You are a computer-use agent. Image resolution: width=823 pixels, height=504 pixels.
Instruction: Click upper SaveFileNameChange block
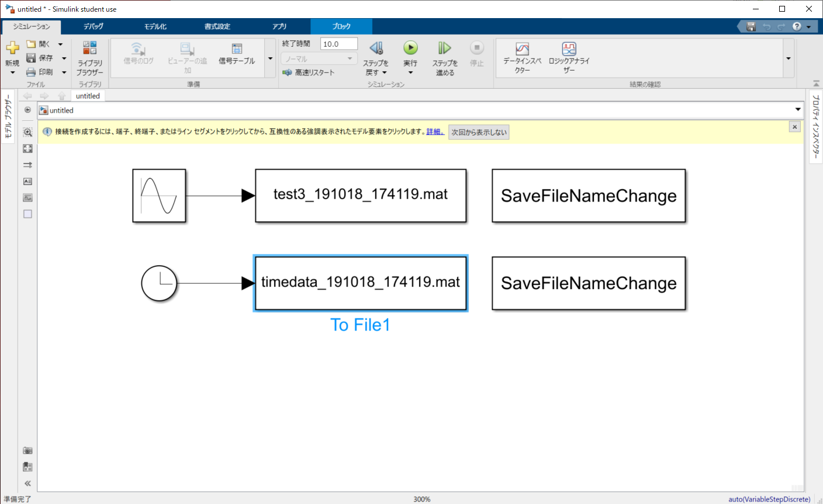[x=589, y=196]
